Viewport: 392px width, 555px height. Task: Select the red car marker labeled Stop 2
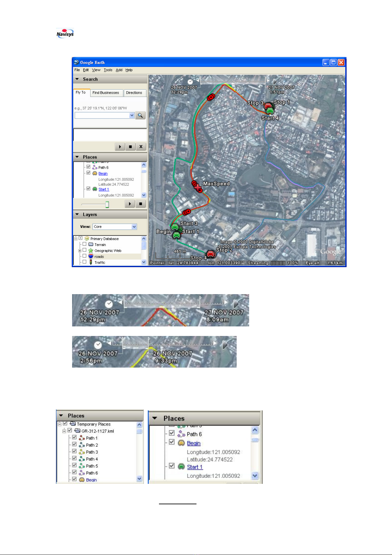(x=211, y=254)
